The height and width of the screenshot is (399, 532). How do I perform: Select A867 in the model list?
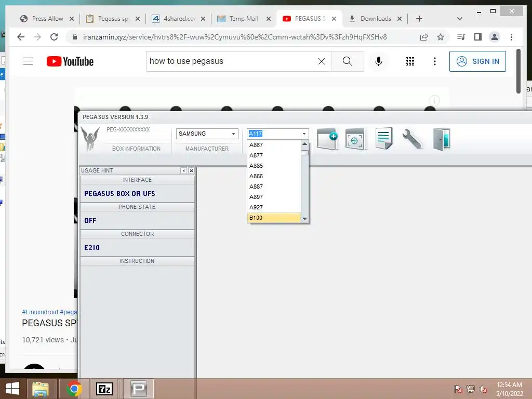pyautogui.click(x=274, y=145)
